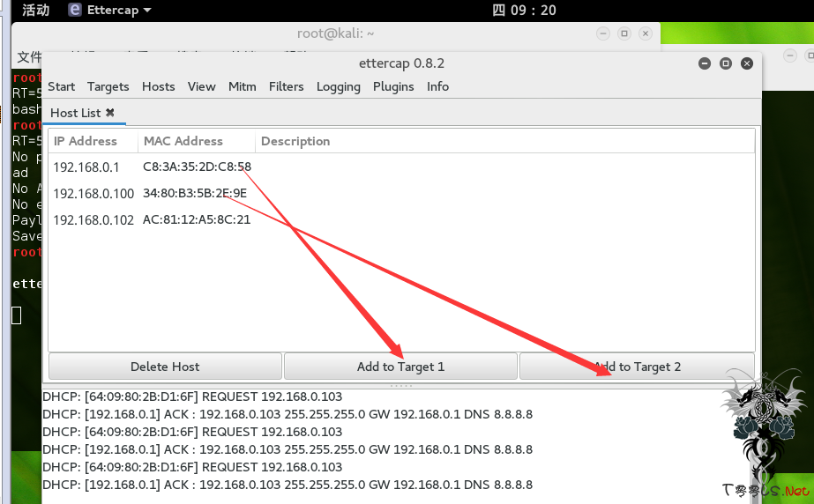Open the View menu
The width and height of the screenshot is (814, 504).
201,86
